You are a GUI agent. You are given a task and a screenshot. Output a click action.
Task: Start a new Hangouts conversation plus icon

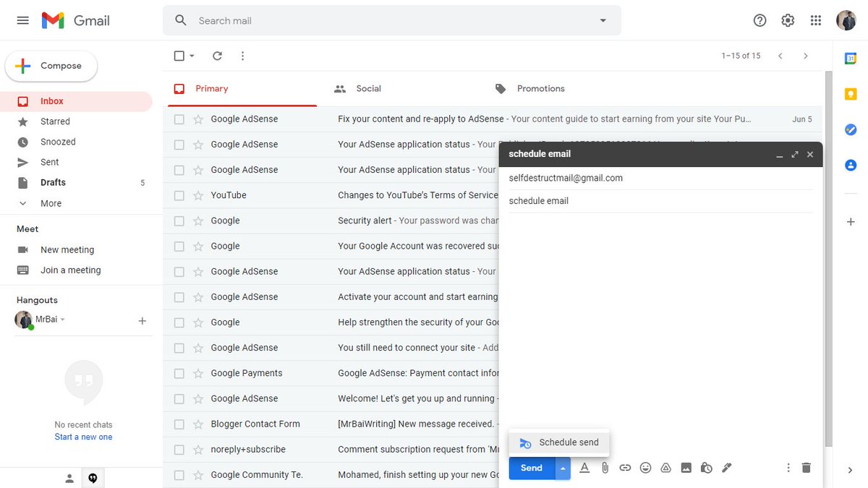(x=142, y=320)
